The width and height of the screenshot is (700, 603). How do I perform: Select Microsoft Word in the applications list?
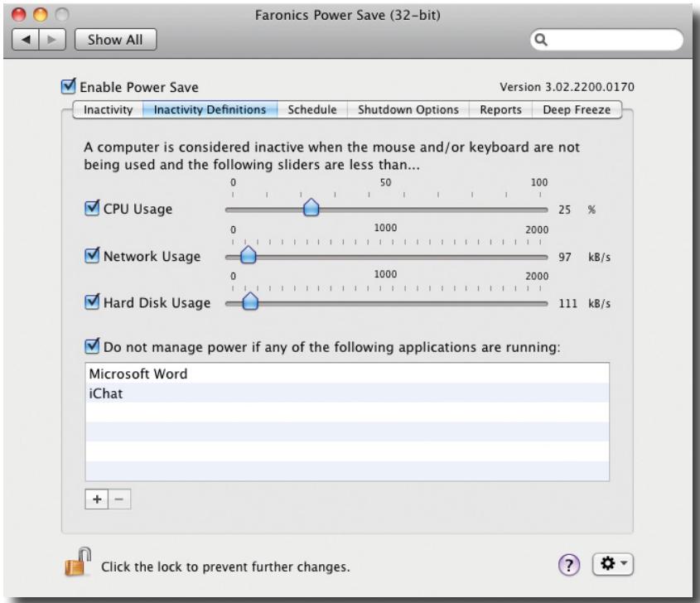pos(138,374)
